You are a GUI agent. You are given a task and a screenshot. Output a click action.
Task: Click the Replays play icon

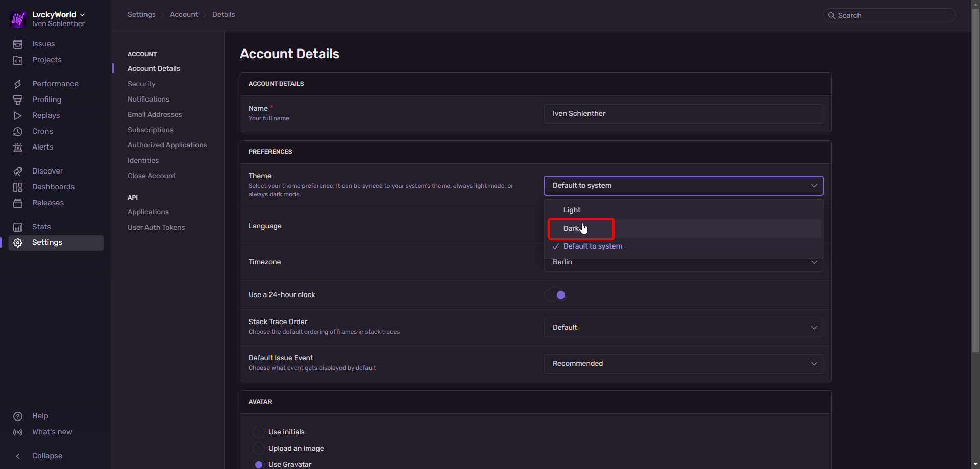[x=18, y=116]
